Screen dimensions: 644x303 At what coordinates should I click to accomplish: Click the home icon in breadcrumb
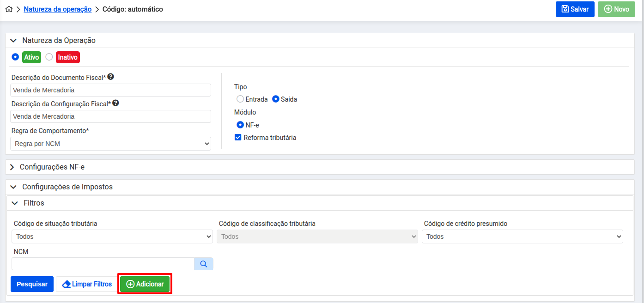9,9
